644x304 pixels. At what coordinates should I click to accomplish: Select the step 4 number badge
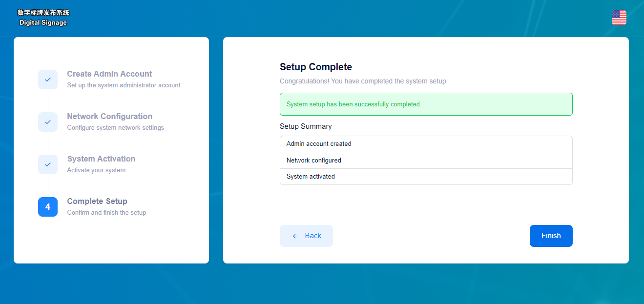48,207
